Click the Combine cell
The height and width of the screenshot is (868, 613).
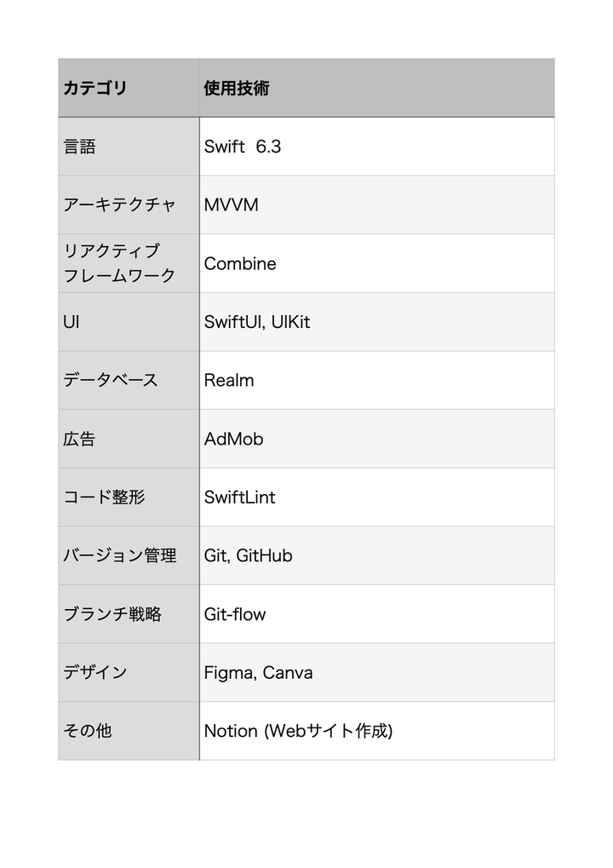pos(376,263)
